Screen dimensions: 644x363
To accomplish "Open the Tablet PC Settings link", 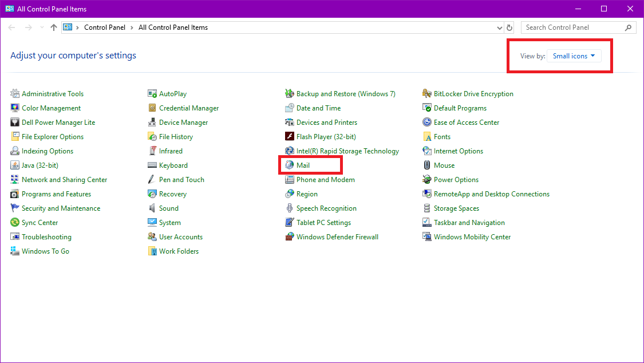I will [323, 223].
